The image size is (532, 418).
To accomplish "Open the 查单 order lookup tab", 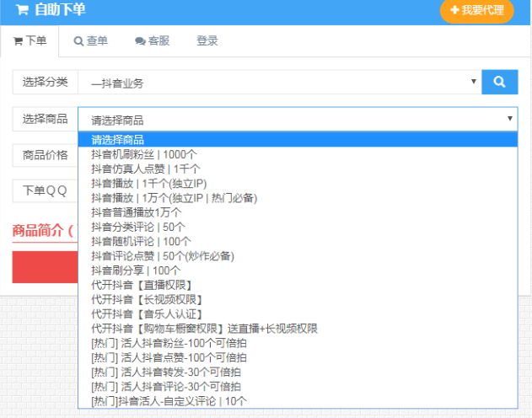I will tap(90, 41).
